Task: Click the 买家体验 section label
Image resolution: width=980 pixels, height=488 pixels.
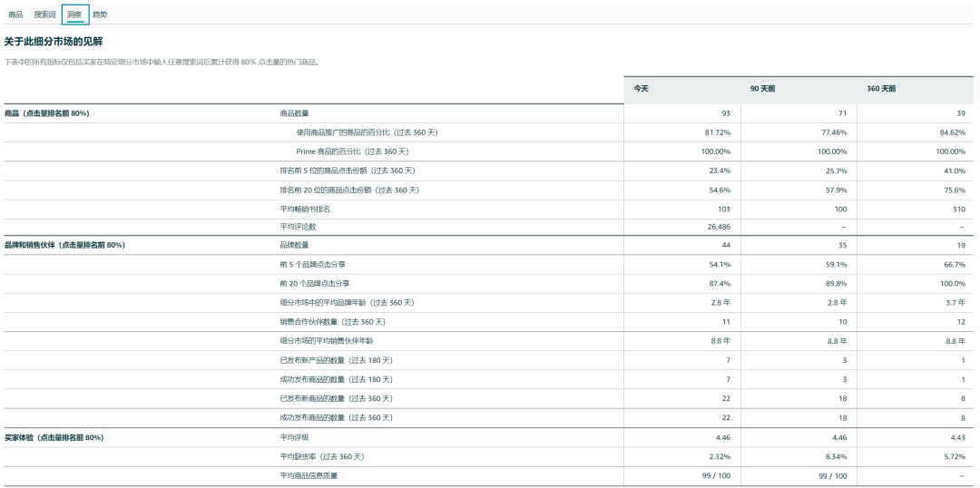Action: coord(54,437)
